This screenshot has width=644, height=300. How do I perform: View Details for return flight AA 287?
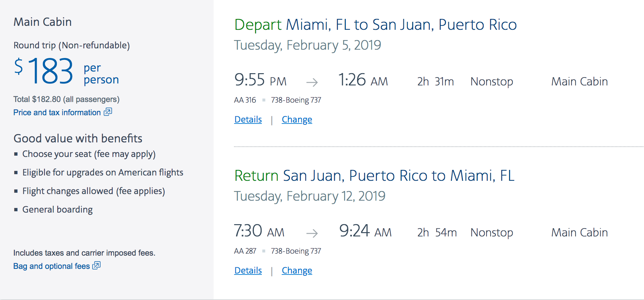point(248,271)
